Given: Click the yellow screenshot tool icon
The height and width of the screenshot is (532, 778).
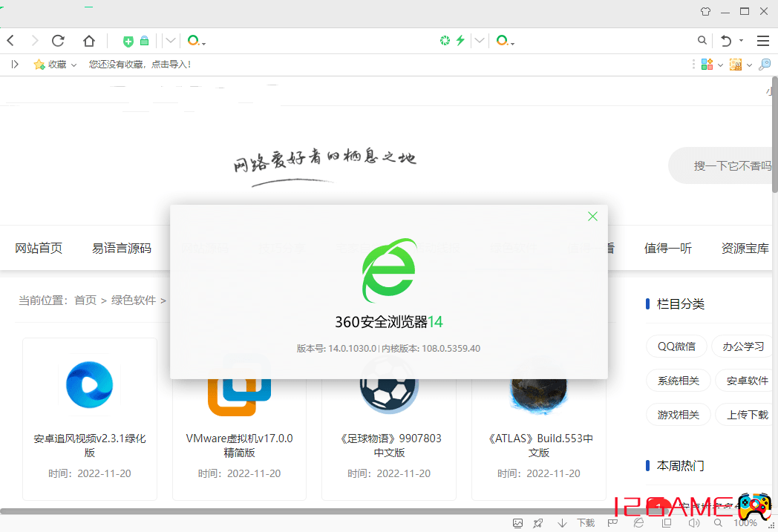Looking at the screenshot, I should (736, 65).
